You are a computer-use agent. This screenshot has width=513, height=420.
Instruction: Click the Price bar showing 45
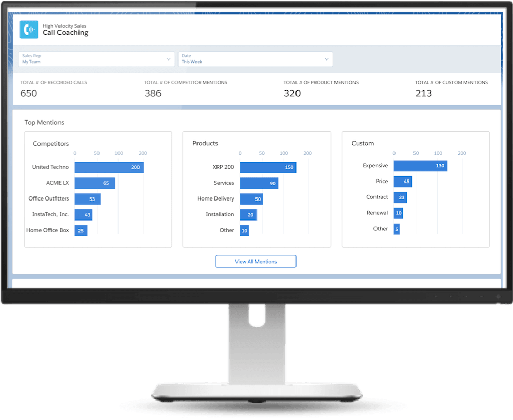pos(403,181)
